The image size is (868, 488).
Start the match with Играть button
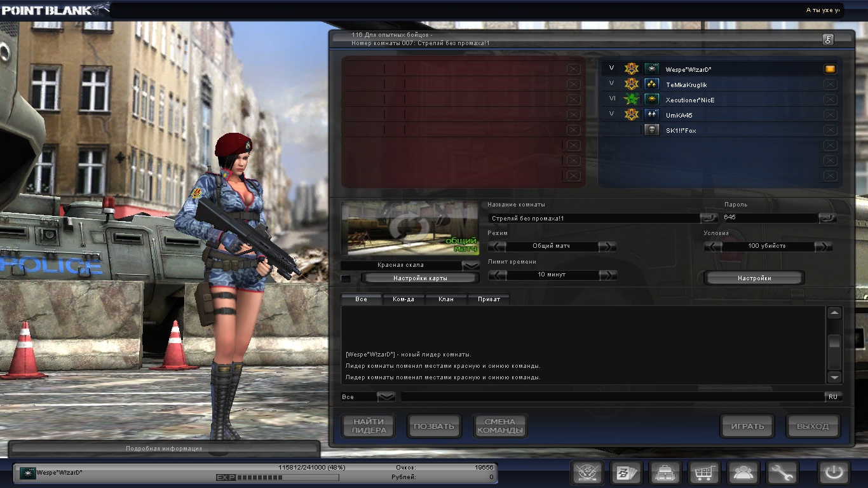click(x=747, y=426)
